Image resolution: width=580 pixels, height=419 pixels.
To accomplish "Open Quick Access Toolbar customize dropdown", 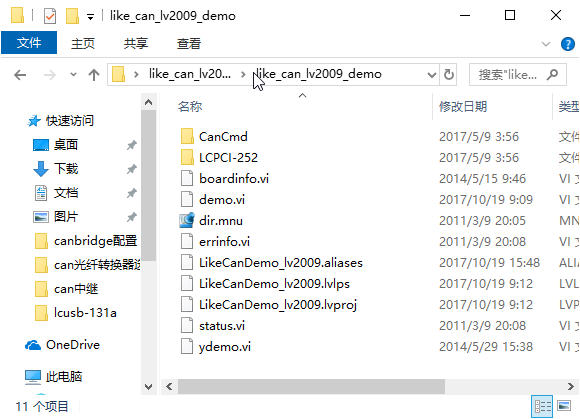I will (90, 17).
